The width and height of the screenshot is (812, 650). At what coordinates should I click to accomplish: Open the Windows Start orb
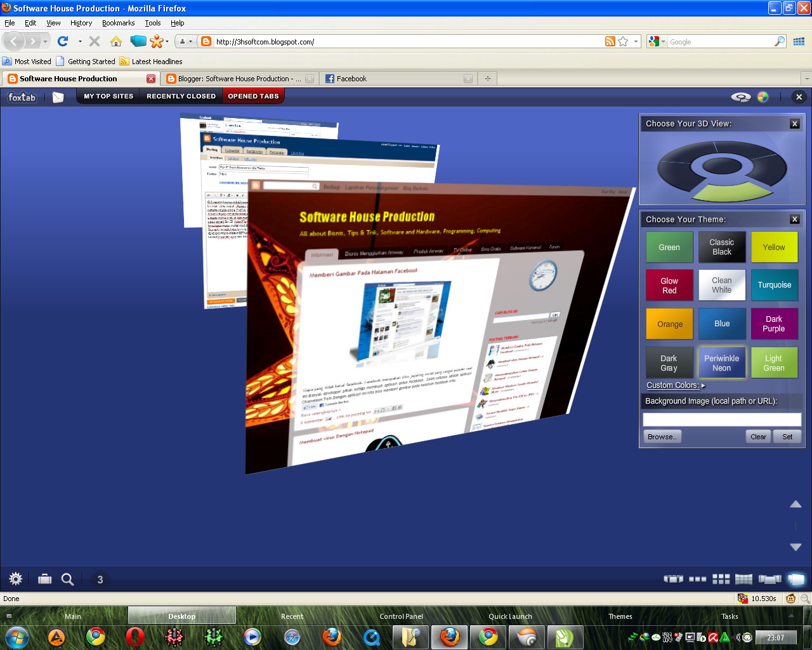(17, 637)
